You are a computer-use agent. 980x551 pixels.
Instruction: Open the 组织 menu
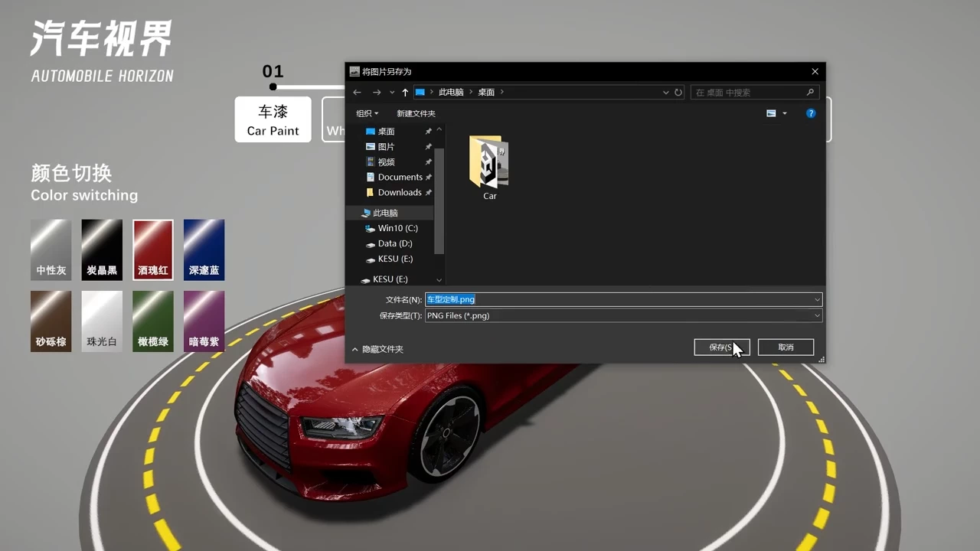(367, 113)
